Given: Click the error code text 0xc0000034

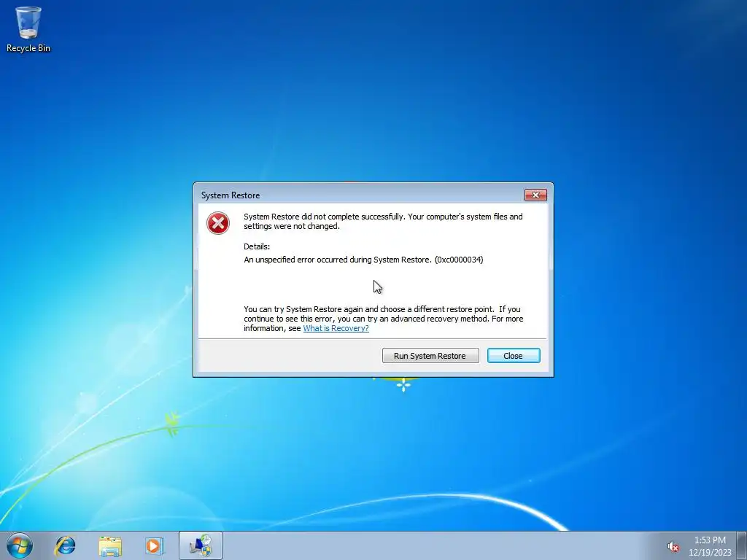Looking at the screenshot, I should [x=459, y=260].
